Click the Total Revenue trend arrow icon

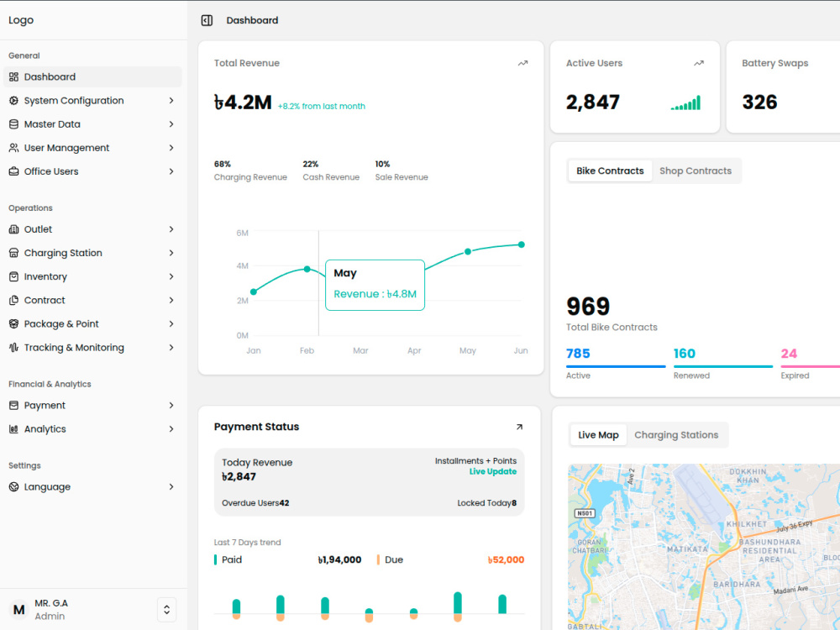pyautogui.click(x=522, y=63)
